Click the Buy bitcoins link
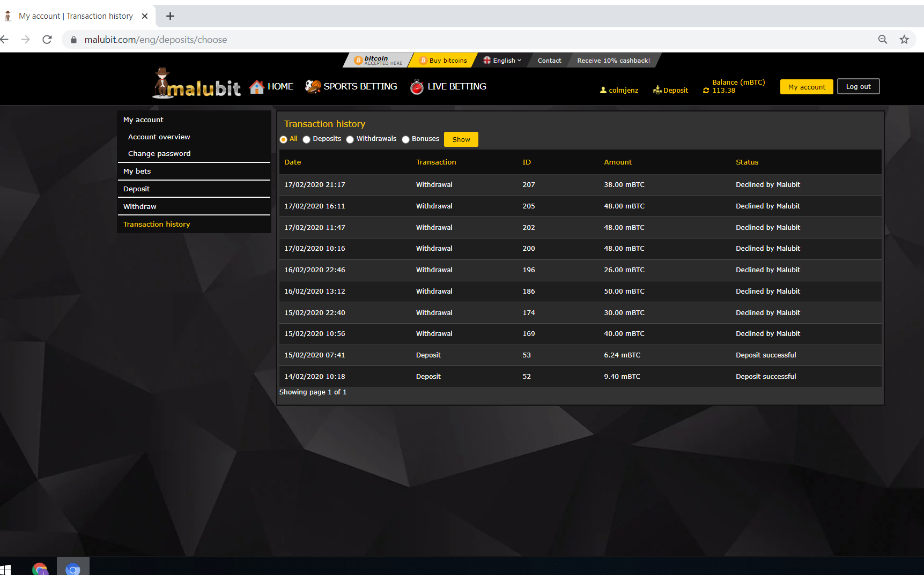This screenshot has width=924, height=575. click(x=443, y=61)
